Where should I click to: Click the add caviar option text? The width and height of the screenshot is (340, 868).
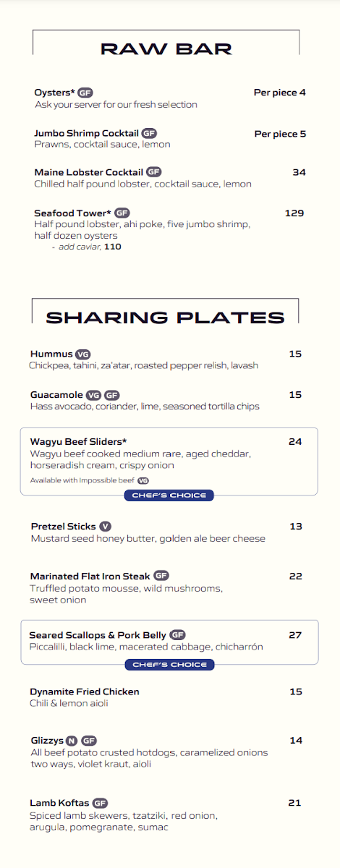tap(86, 247)
